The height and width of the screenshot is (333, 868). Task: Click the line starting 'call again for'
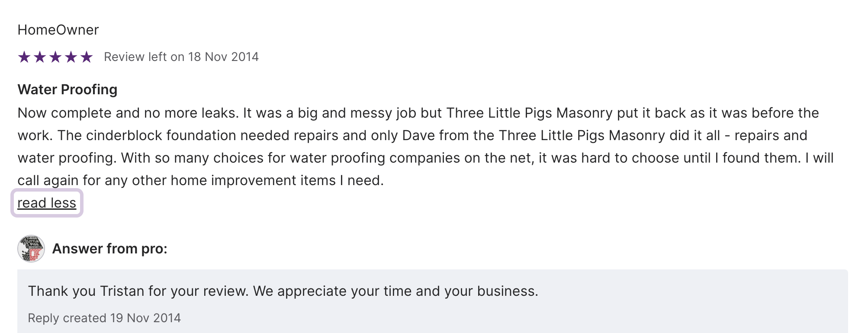coord(200,180)
